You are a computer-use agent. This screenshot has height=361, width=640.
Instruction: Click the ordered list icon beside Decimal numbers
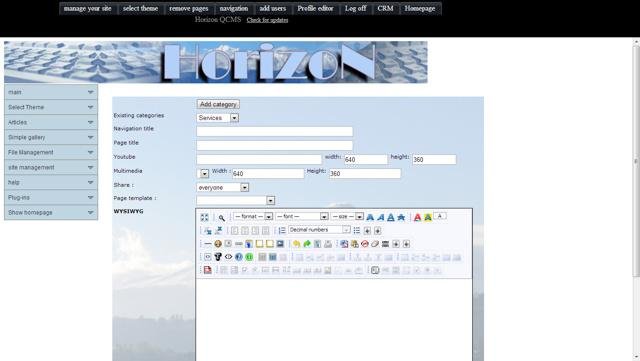[282, 230]
